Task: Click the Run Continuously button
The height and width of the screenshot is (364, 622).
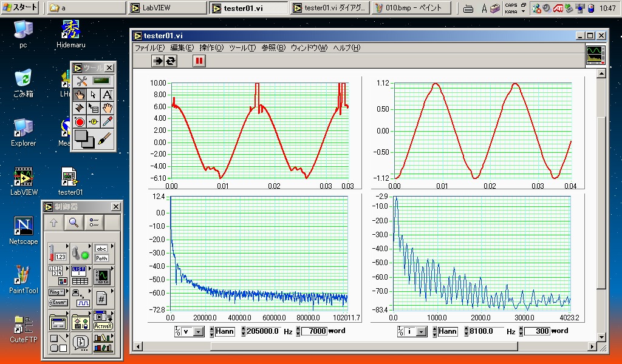Action: [171, 60]
